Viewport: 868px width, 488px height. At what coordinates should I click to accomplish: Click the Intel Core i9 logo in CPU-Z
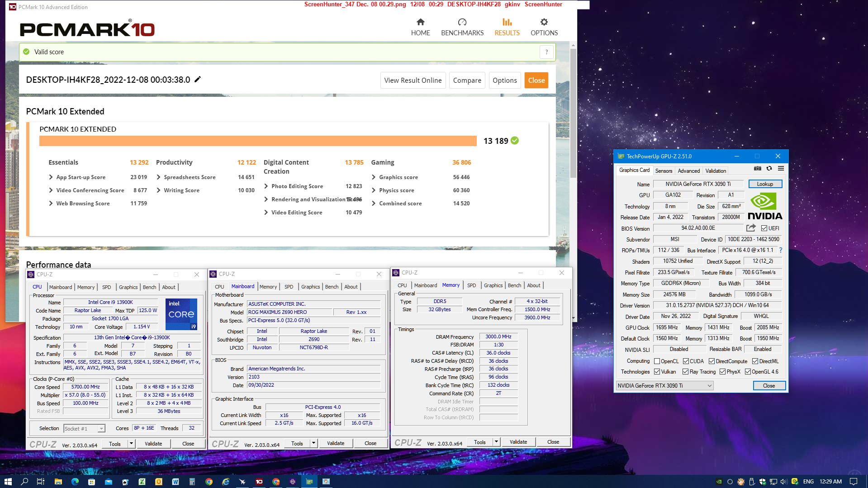[x=181, y=314]
